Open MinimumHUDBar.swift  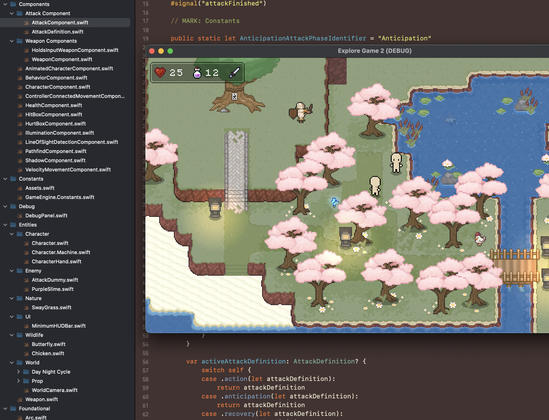(x=59, y=326)
